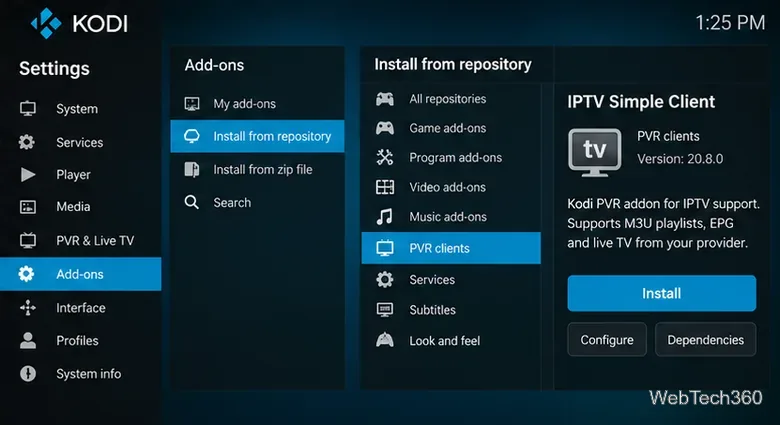Click the Install from repository cloud icon

click(x=192, y=136)
